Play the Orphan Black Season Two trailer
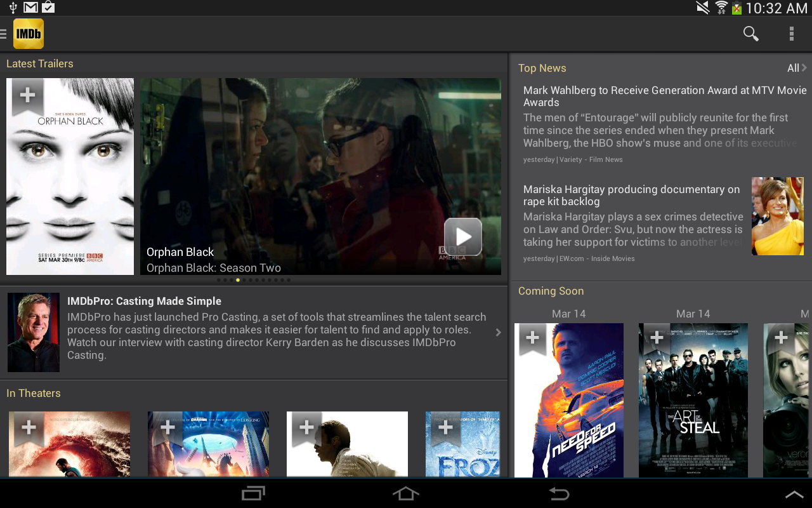This screenshot has width=812, height=508. pos(463,237)
